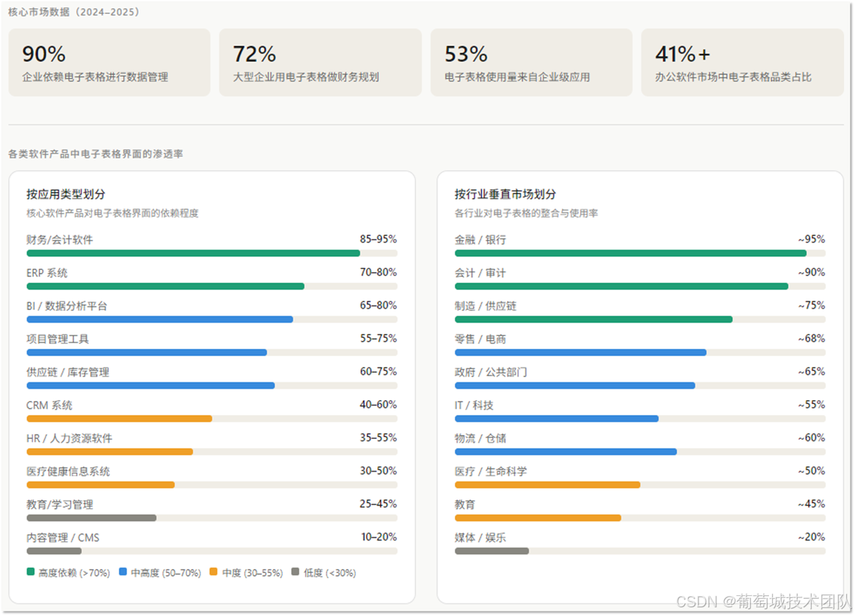This screenshot has height=616, width=855.
Task: Click the 教育/学习管理 row label
Action: [x=60, y=504]
